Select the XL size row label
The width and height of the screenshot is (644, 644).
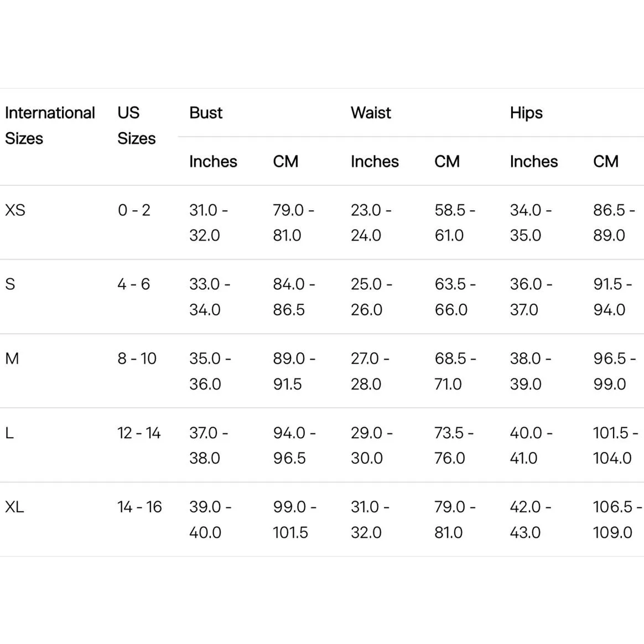pyautogui.click(x=14, y=507)
